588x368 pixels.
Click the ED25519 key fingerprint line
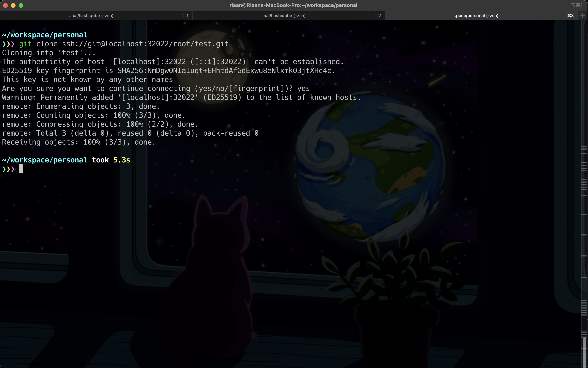point(169,71)
